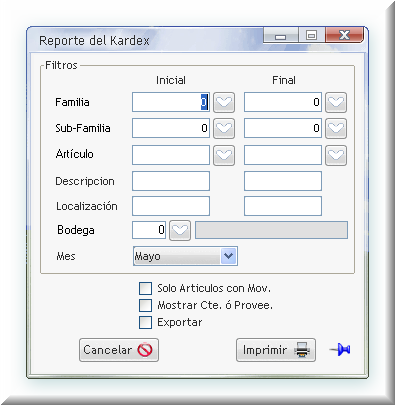
Task: Click the Cancelar button
Action: tap(119, 350)
